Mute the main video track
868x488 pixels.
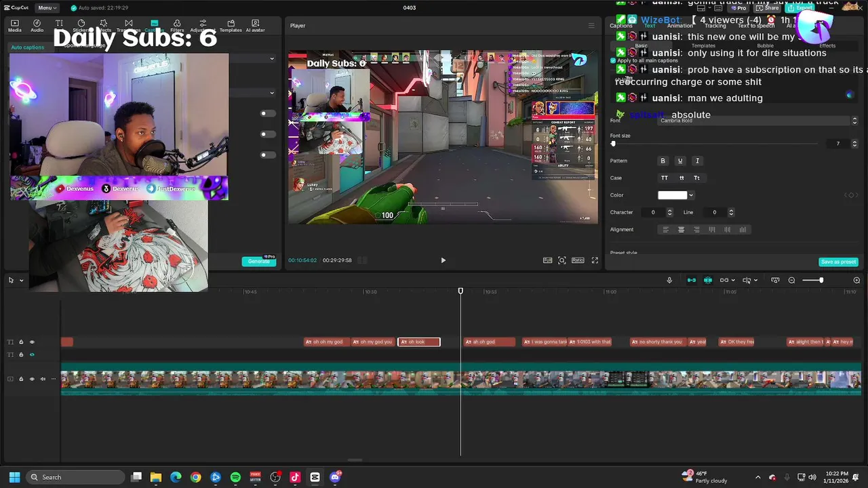[43, 379]
